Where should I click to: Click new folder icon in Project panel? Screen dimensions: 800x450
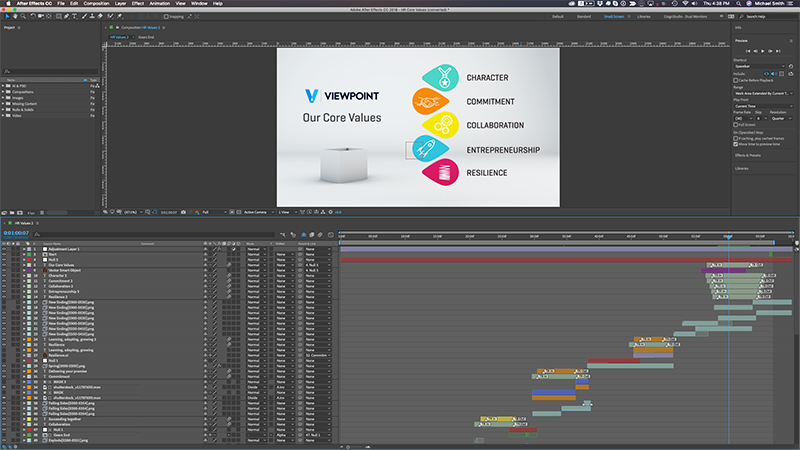point(12,212)
